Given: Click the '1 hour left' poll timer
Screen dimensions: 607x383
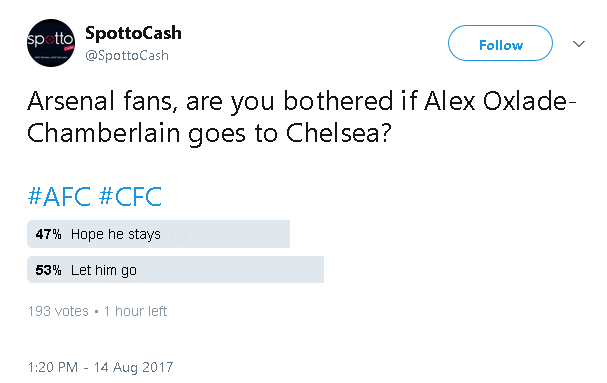Looking at the screenshot, I should 135,311.
